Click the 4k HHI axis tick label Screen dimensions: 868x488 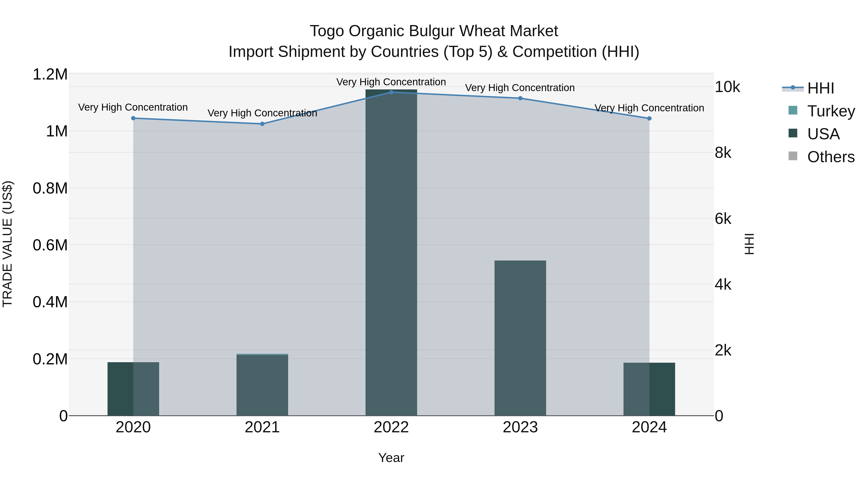coord(723,285)
